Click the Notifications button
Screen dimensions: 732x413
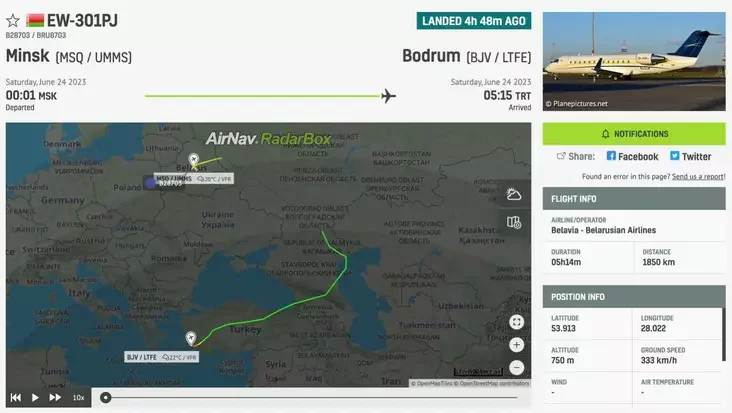[634, 134]
